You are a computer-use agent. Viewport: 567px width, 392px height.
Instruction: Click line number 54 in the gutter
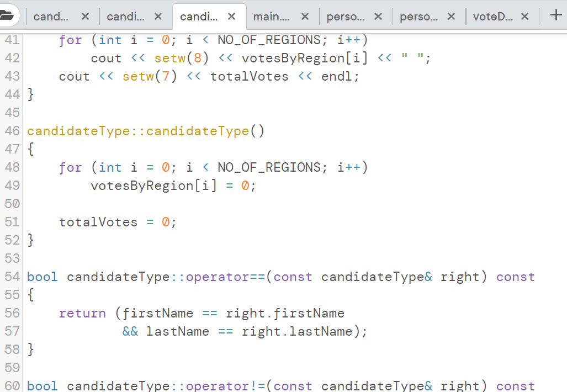click(12, 277)
